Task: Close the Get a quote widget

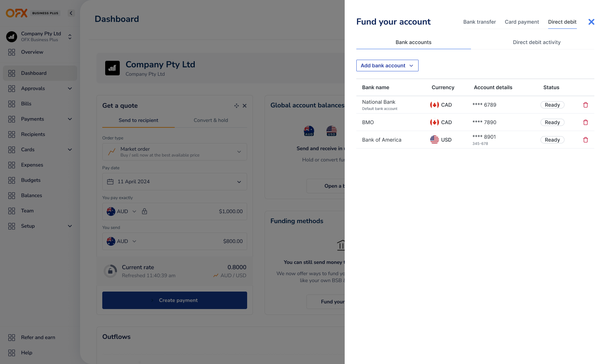Action: 245,106
